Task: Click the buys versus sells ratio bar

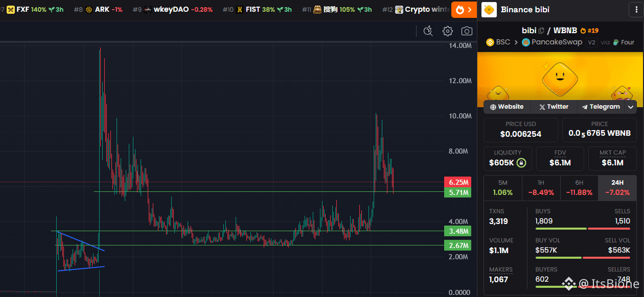Action: tap(583, 229)
